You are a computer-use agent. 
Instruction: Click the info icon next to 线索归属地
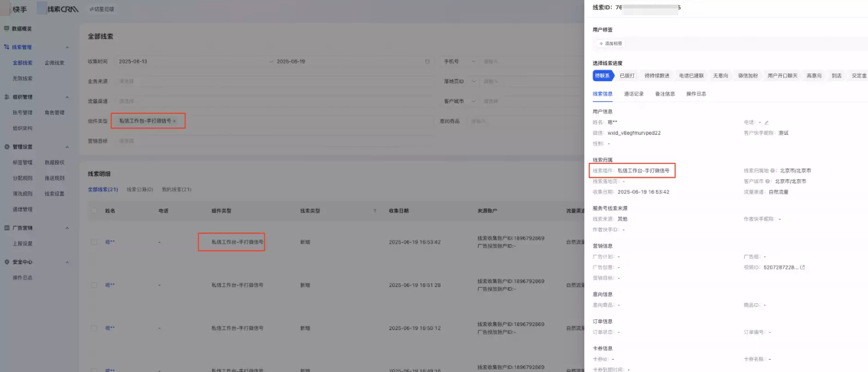click(772, 171)
